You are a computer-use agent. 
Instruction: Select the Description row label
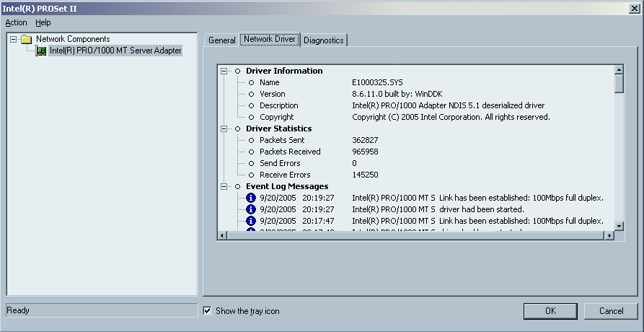coord(279,105)
